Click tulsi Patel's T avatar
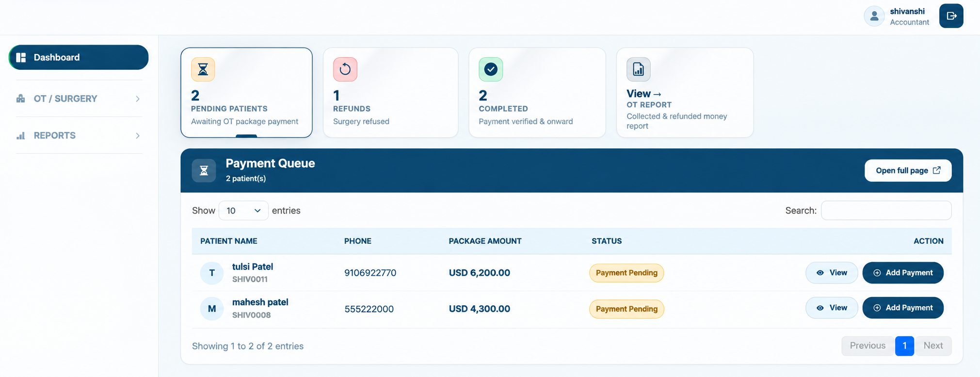The height and width of the screenshot is (377, 980). [x=212, y=273]
